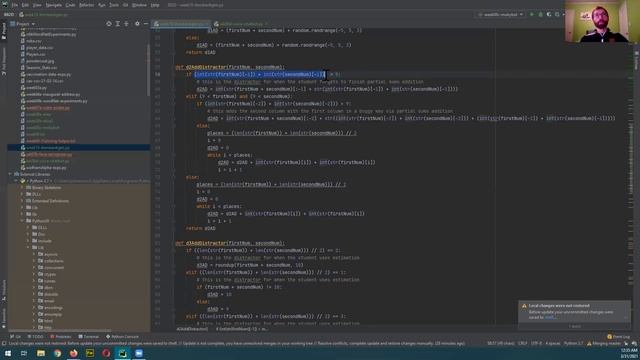The height and width of the screenshot is (360, 640).
Task: Click Expand All icon in Project panel
Action: [x=118, y=24]
